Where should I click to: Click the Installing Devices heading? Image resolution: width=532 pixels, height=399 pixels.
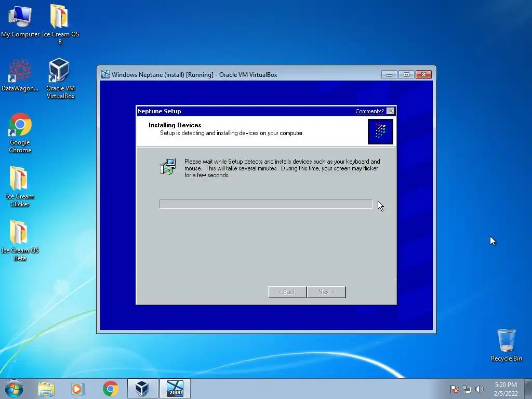[175, 125]
